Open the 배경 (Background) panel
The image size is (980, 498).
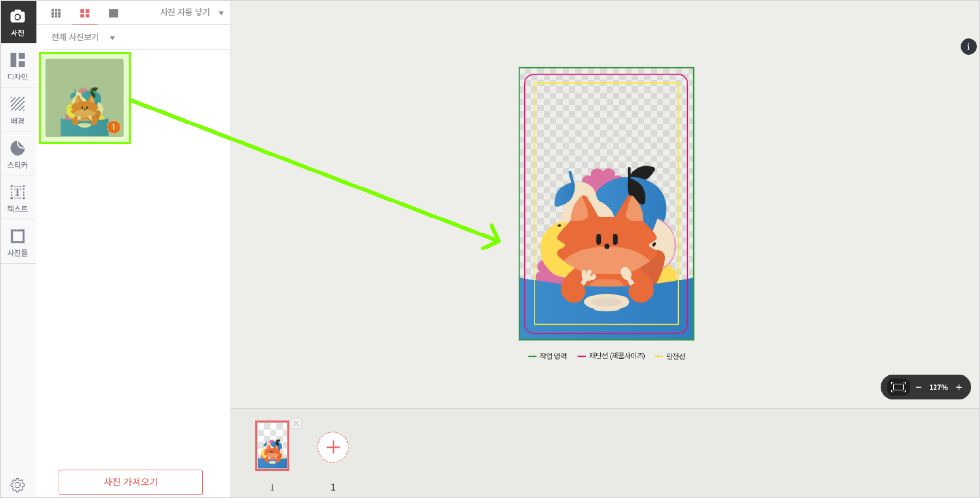pos(18,110)
